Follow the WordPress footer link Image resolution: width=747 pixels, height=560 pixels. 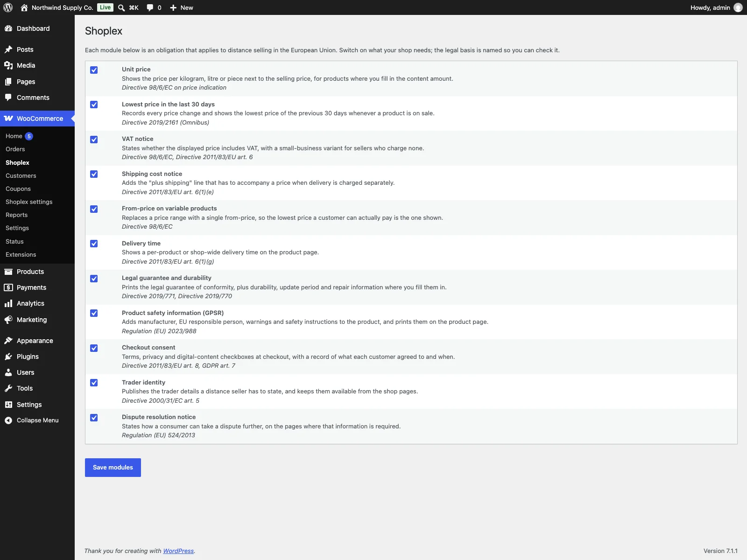click(x=178, y=551)
